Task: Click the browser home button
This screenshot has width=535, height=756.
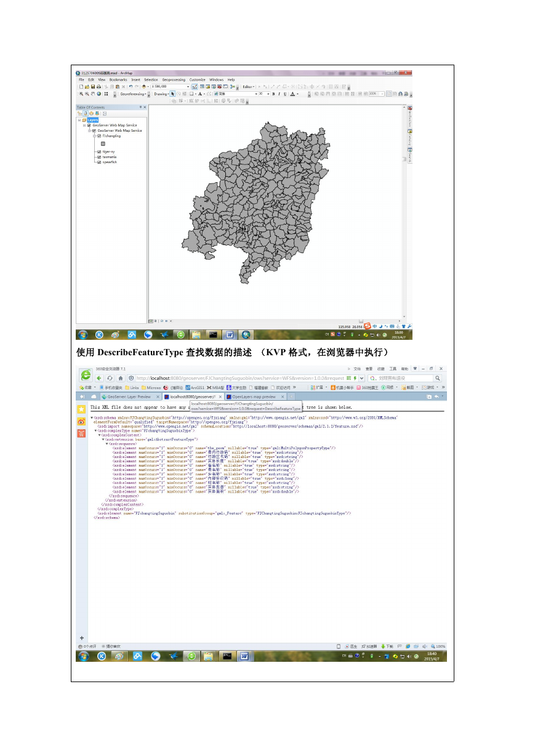Action: coord(121,378)
